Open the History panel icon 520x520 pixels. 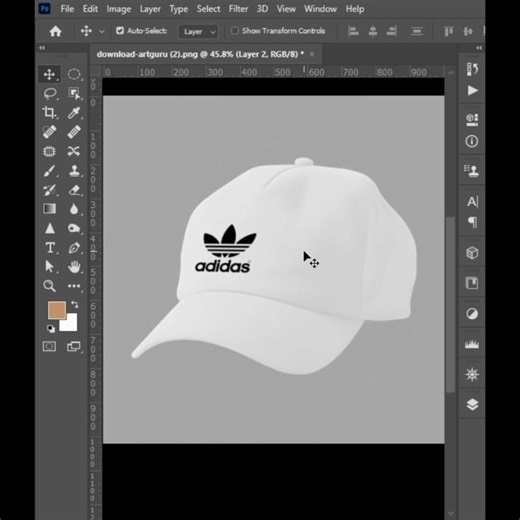tap(472, 69)
